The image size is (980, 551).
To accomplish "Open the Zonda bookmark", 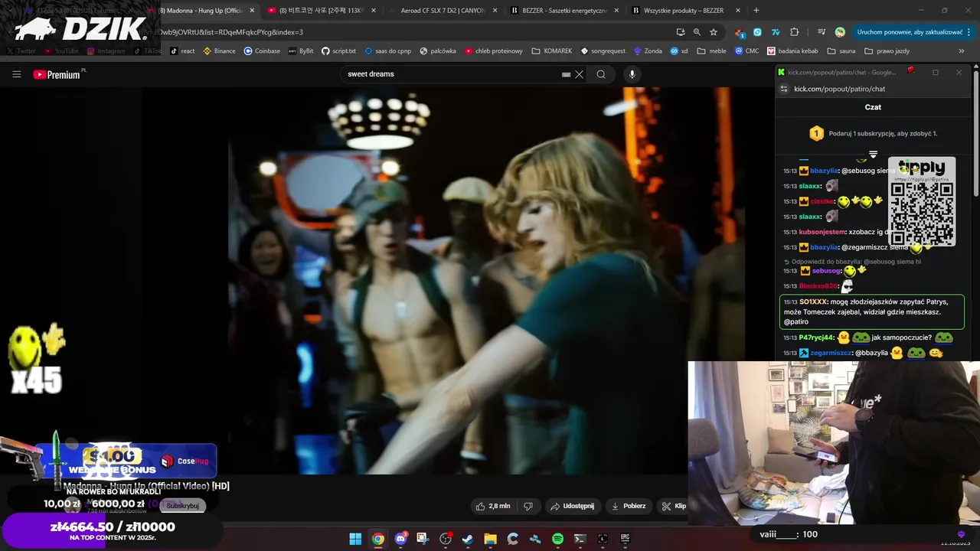I will coord(648,51).
